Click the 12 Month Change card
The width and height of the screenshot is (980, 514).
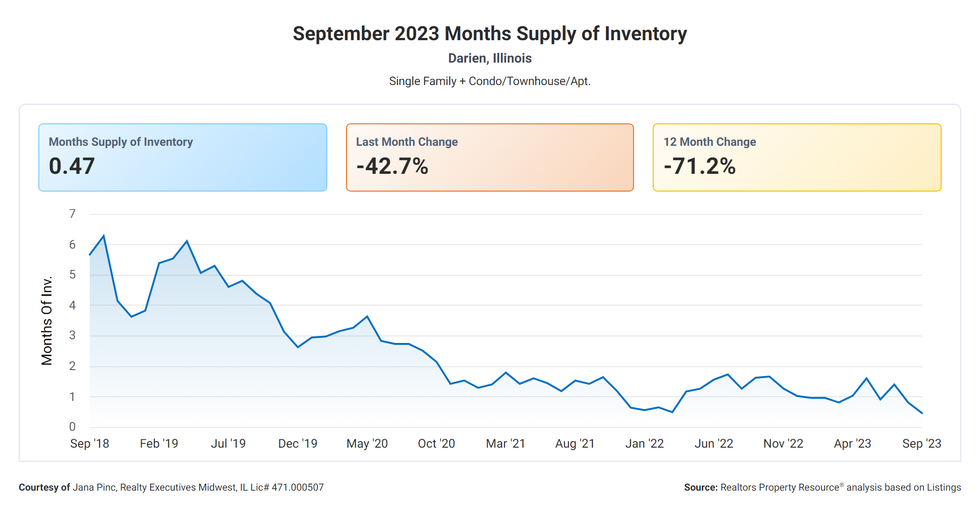(x=797, y=157)
